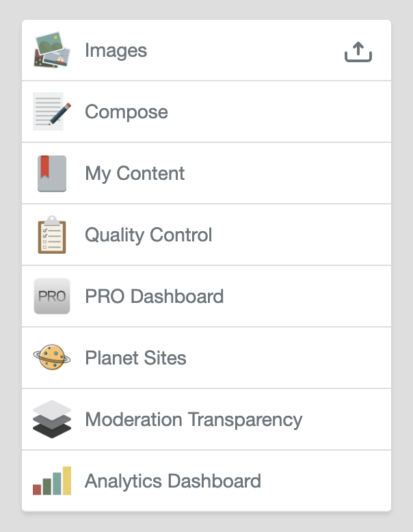413x532 pixels.
Task: Click the photo stack Images icon
Action: coord(51,51)
